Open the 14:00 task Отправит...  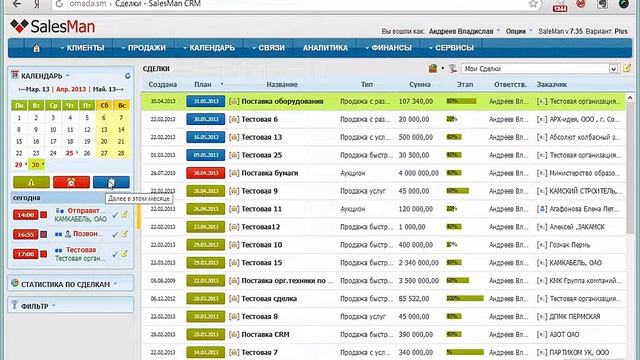click(86, 211)
